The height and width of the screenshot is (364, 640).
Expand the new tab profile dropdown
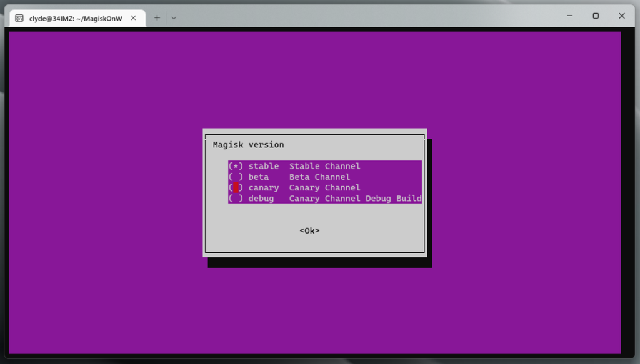tap(174, 18)
